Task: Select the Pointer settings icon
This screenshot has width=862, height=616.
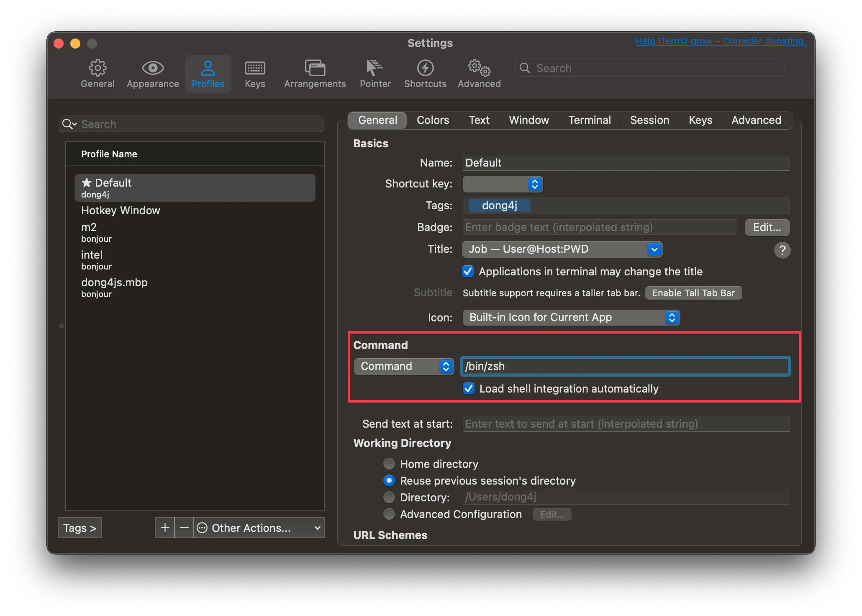Action: point(375,68)
